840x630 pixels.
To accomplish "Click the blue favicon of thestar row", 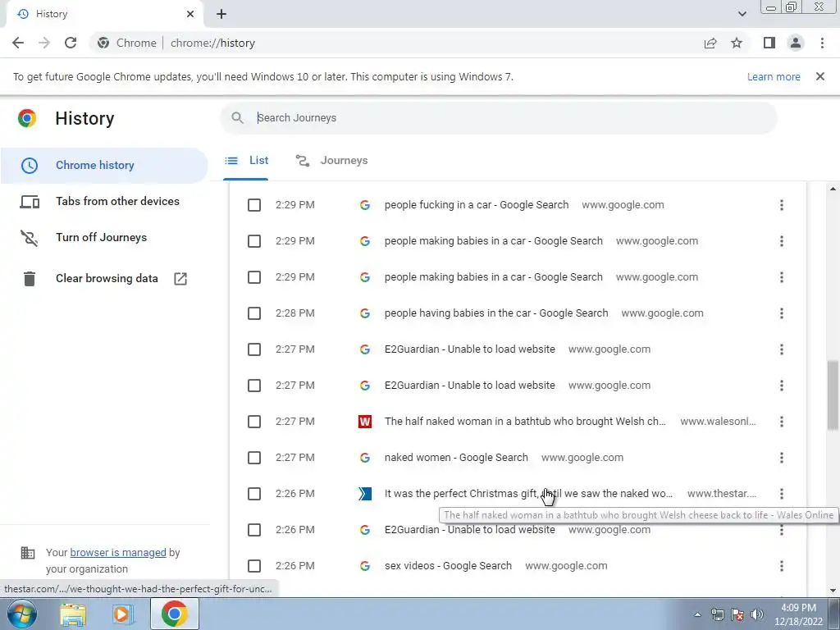I will pos(365,494).
